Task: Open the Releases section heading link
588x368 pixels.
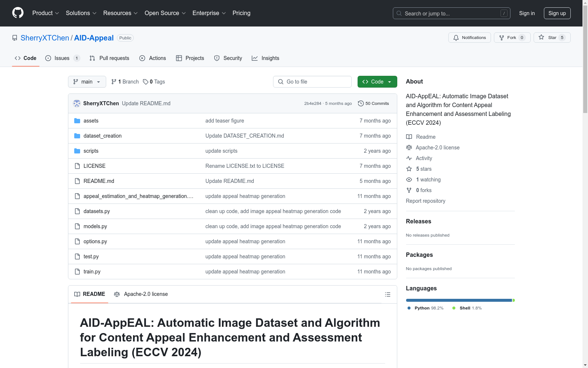Action: [419, 221]
